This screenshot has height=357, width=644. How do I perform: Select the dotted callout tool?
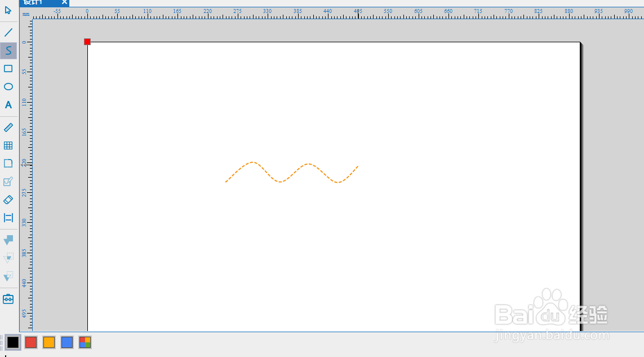pos(8,258)
